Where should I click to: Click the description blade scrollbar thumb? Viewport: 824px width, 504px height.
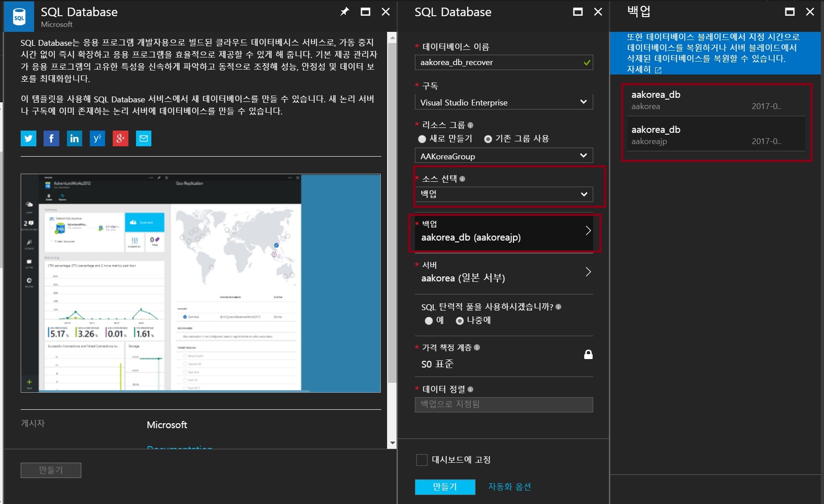[x=392, y=213]
